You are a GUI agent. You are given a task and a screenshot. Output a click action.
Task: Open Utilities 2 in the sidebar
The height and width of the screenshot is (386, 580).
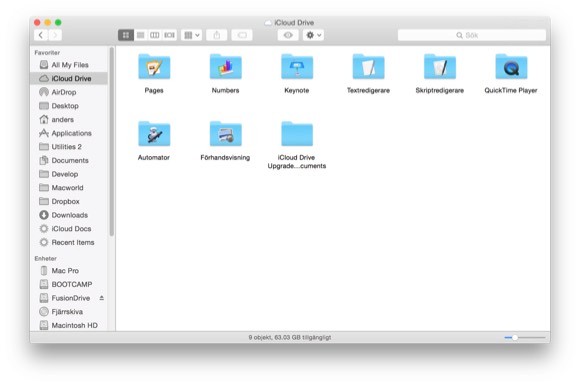pos(69,147)
